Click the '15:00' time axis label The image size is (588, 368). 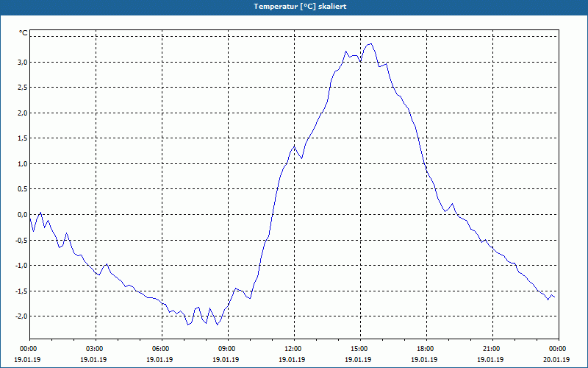[360, 349]
